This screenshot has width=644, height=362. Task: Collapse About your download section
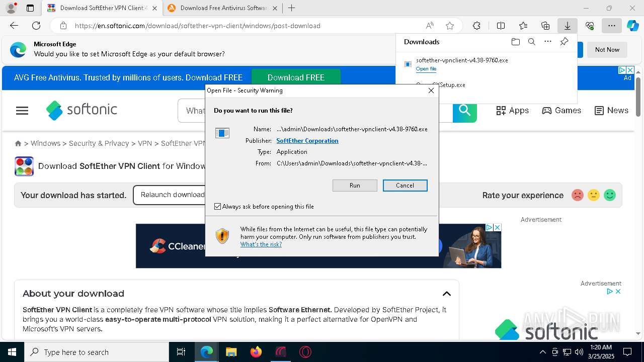(x=446, y=294)
